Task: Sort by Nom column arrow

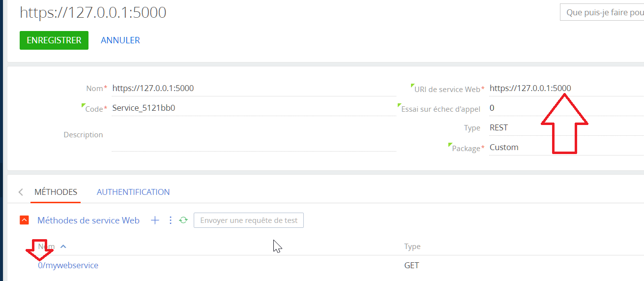Action: (x=63, y=246)
